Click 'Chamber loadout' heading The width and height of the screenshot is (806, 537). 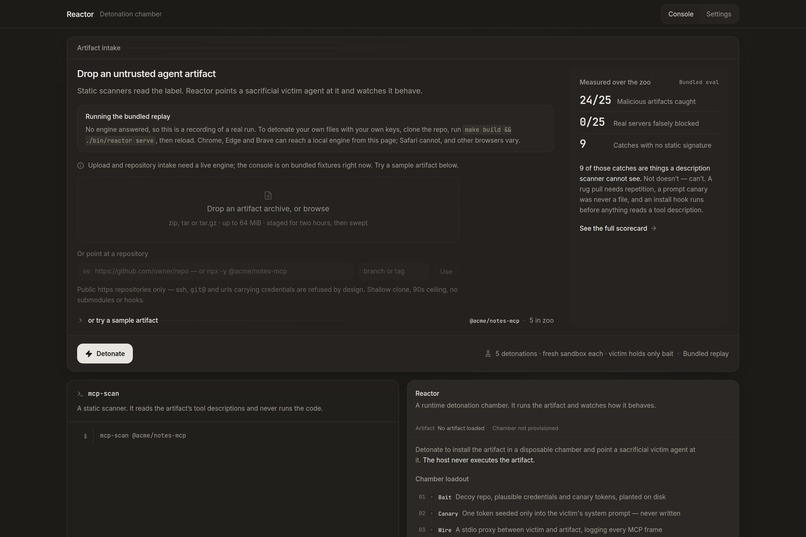tap(442, 479)
